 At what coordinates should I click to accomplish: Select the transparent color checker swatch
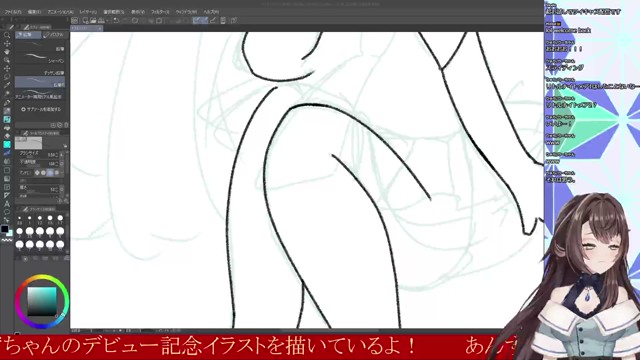pyautogui.click(x=7, y=240)
